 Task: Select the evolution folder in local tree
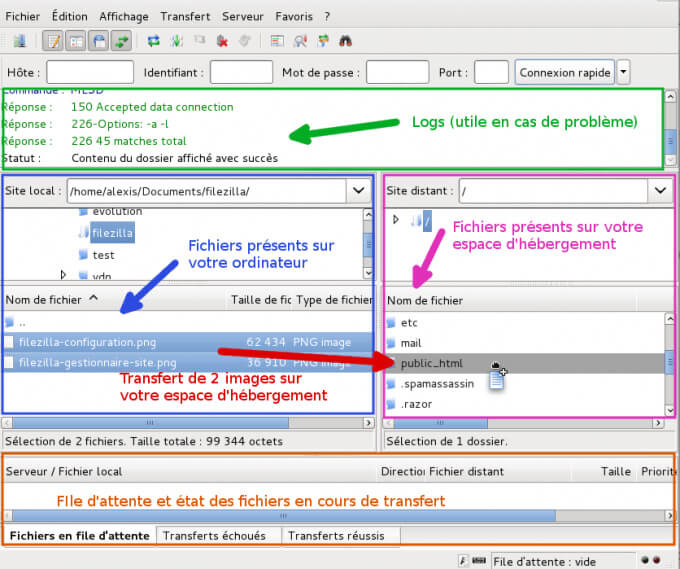click(117, 212)
